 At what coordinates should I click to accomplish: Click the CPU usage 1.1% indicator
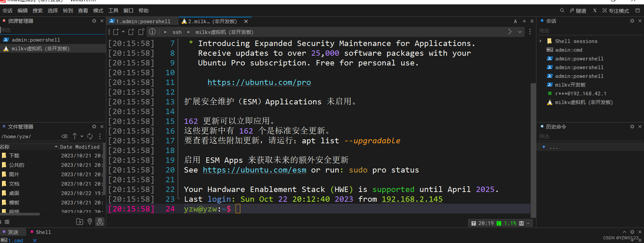click(x=506, y=223)
